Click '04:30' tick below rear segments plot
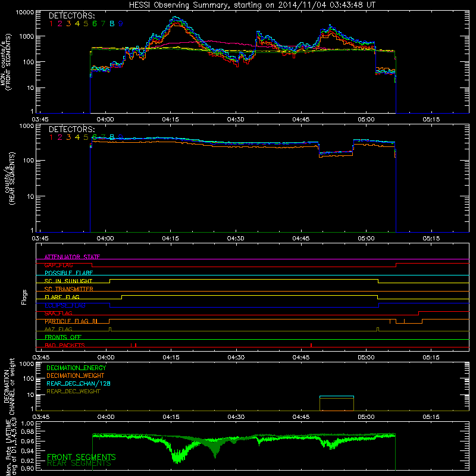The image size is (476, 476). point(236,239)
